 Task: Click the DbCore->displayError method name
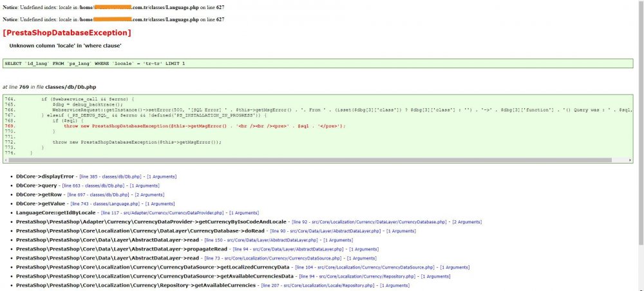coord(45,176)
